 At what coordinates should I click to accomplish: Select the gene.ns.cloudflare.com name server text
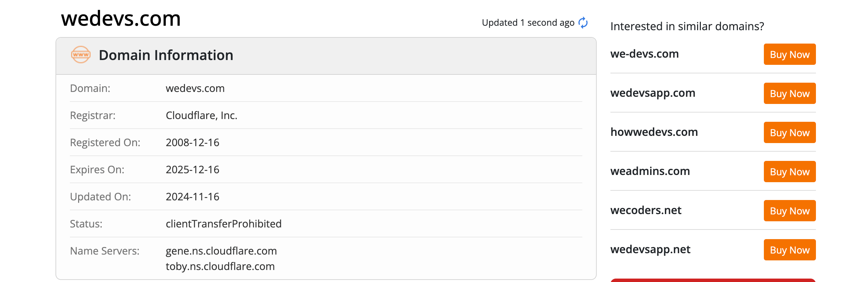221,251
